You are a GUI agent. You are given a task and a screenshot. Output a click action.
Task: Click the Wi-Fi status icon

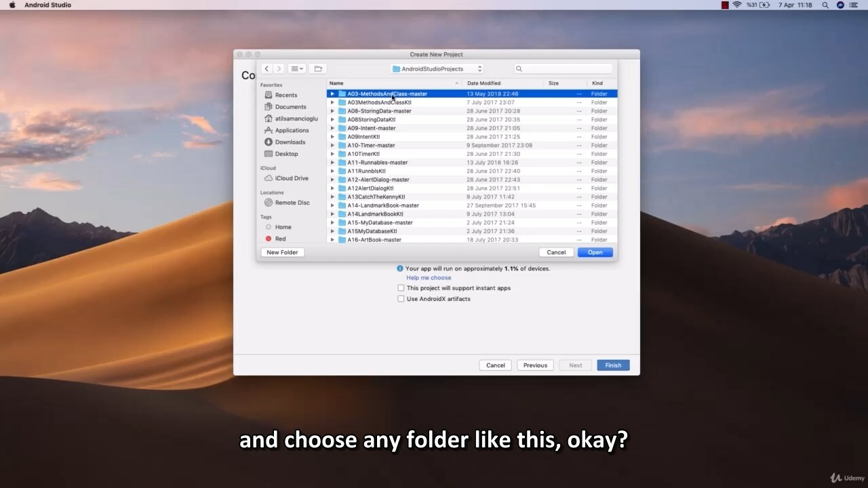737,5
